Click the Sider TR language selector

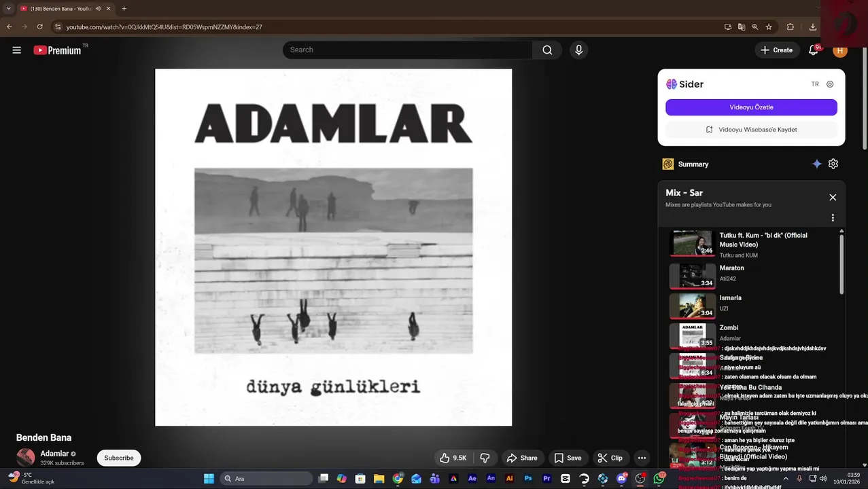tap(815, 84)
